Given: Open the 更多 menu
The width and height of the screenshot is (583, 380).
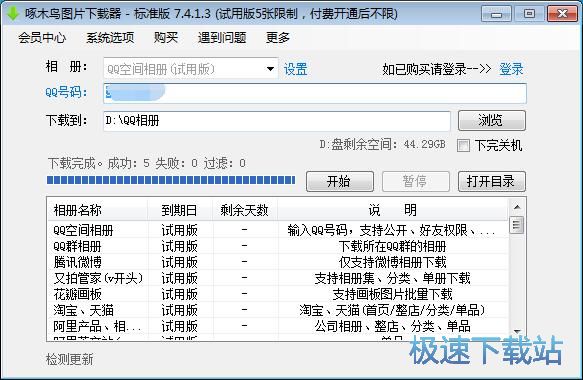Looking at the screenshot, I should coord(278,38).
